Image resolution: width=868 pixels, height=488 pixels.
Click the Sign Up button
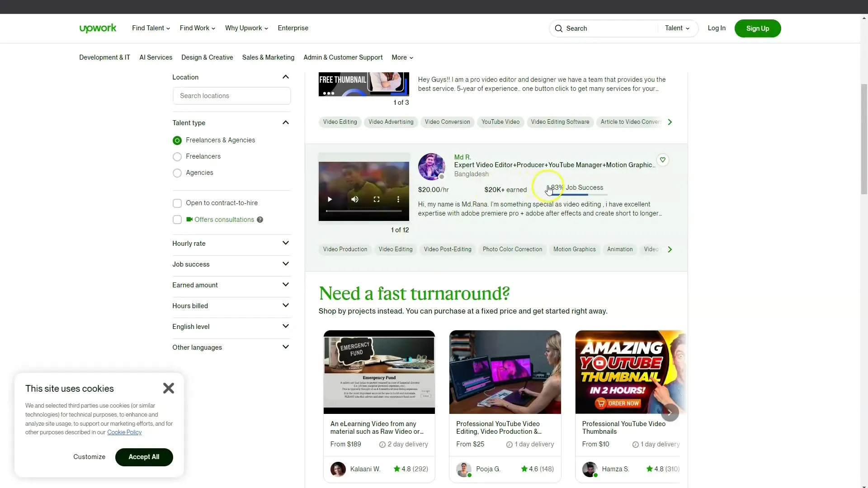click(x=757, y=28)
